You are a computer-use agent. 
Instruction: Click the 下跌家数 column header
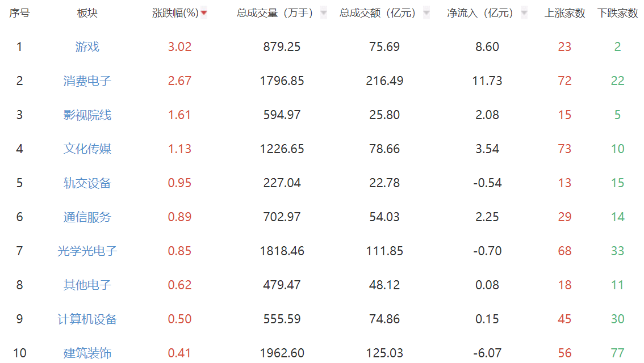(617, 13)
